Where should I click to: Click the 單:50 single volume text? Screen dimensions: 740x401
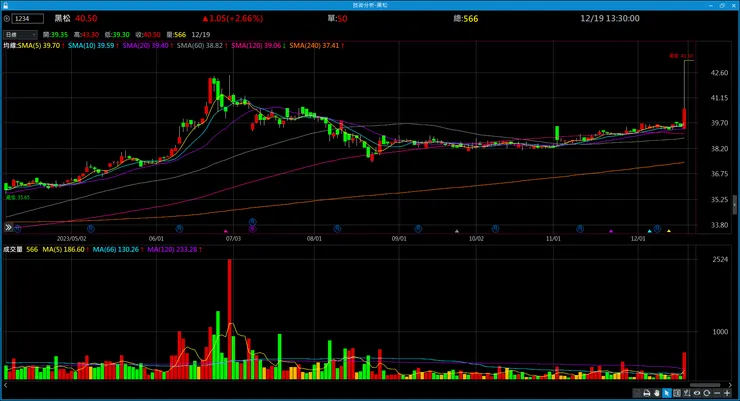(x=337, y=18)
